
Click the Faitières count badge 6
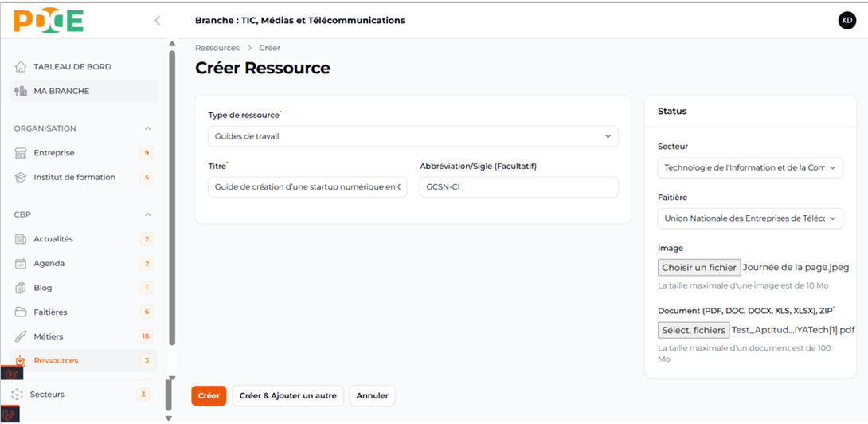(147, 312)
